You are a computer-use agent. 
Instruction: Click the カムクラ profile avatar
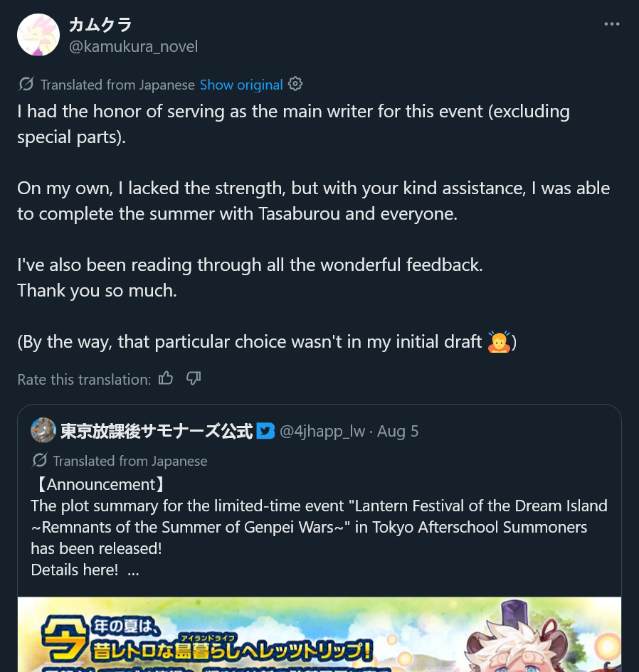coord(38,35)
